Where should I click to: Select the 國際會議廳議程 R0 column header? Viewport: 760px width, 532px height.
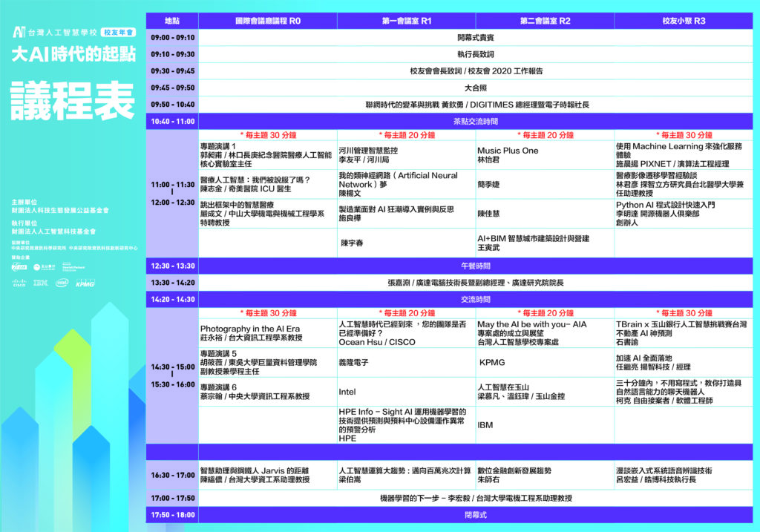point(267,22)
